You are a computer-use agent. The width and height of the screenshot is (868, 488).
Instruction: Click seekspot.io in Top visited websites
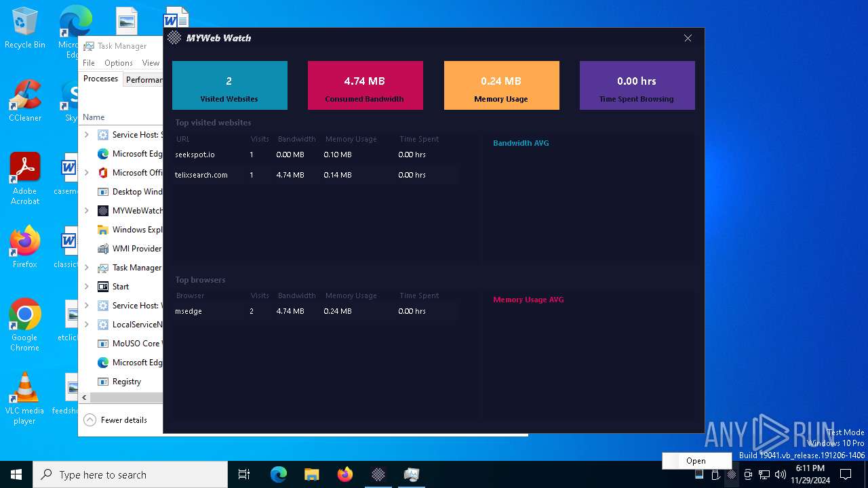195,155
